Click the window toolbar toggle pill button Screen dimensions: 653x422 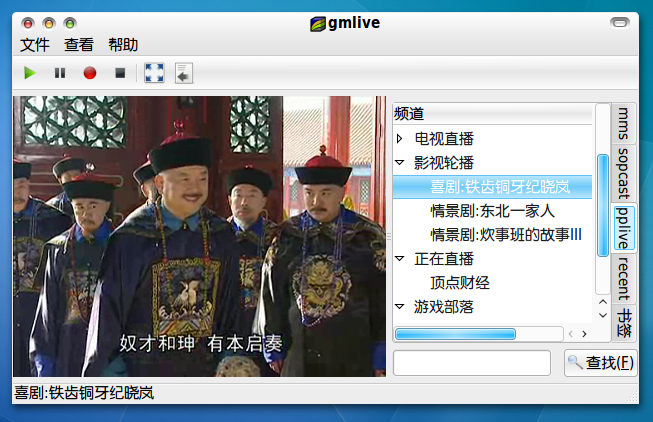coord(620,22)
